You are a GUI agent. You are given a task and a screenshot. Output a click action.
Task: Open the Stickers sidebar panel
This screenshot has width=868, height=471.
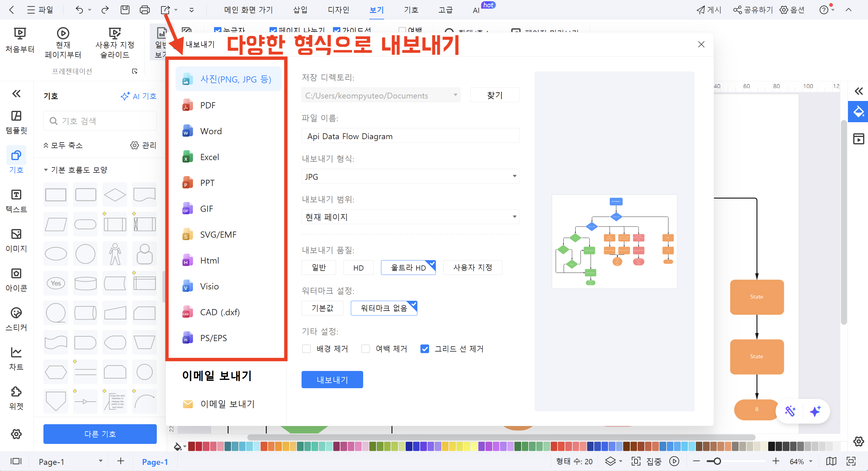pos(16,319)
